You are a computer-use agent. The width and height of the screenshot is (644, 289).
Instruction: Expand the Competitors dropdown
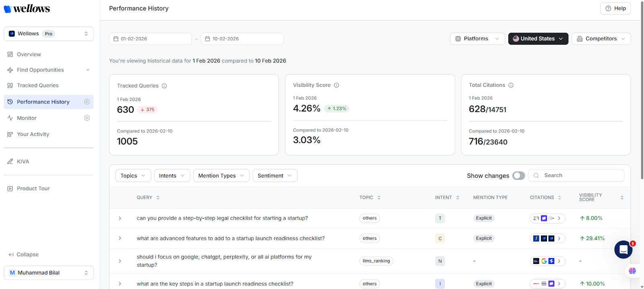[601, 39]
